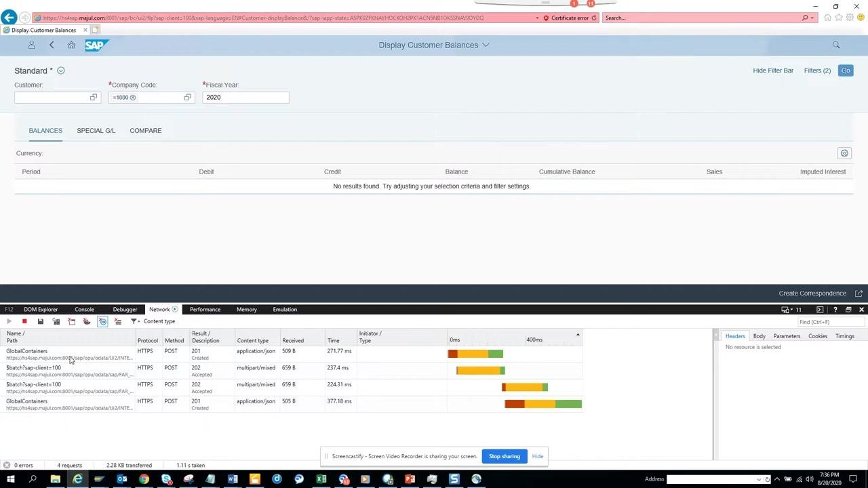This screenshot has height=488, width=868.
Task: Toggle clear entries on navigate
Action: [x=102, y=321]
